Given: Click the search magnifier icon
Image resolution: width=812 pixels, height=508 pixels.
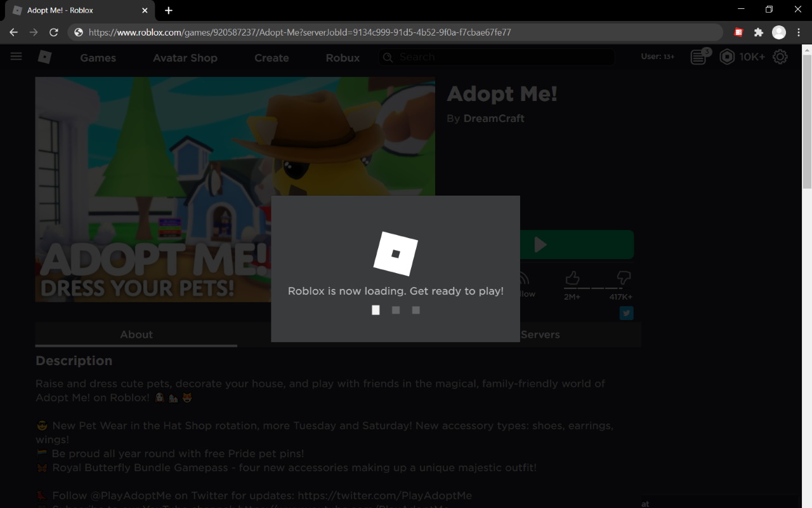Looking at the screenshot, I should coord(388,57).
